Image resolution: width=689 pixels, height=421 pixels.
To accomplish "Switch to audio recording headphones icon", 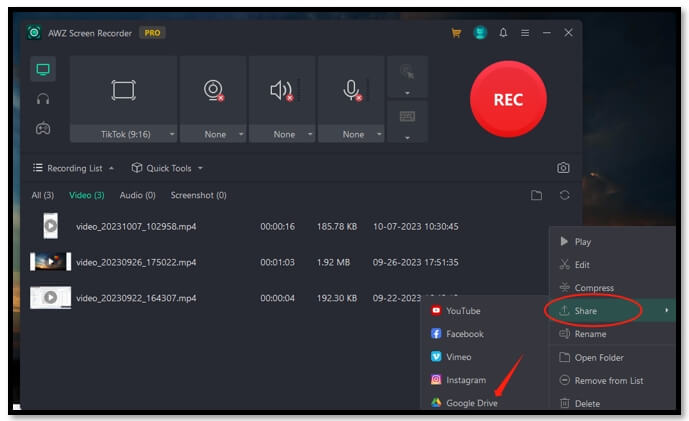I will pyautogui.click(x=43, y=99).
